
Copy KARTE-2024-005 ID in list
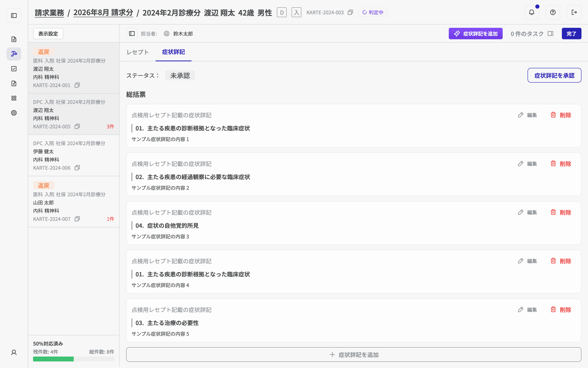(x=77, y=127)
